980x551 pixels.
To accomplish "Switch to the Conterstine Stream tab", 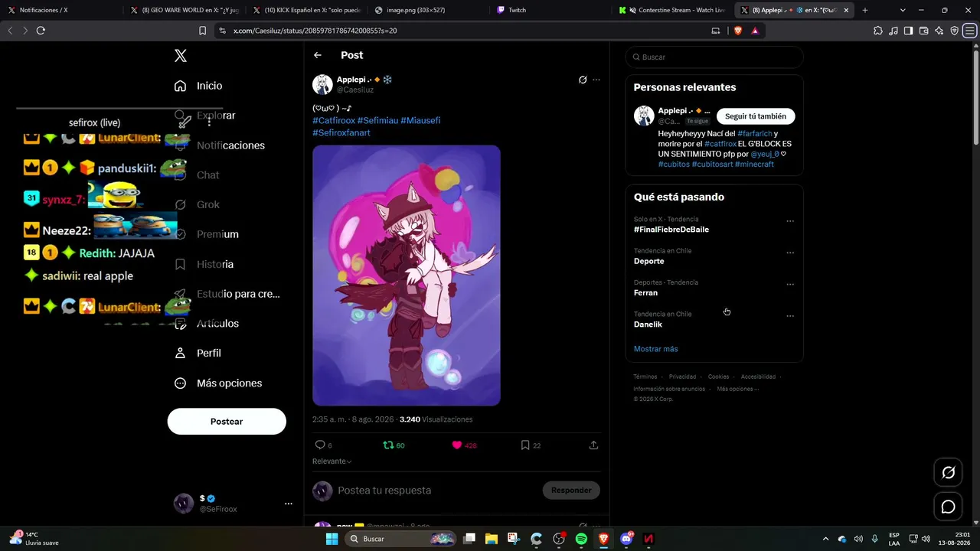I will [674, 10].
